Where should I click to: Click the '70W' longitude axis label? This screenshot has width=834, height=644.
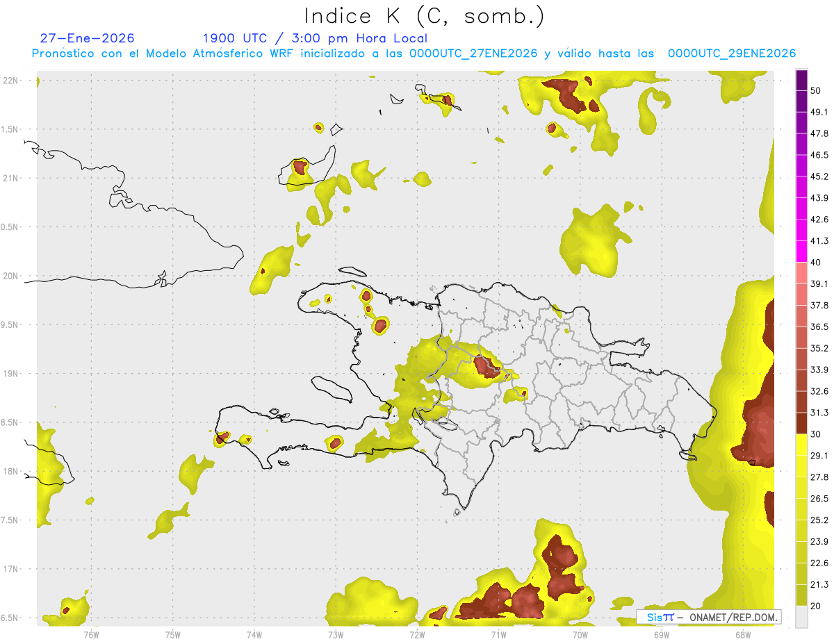coord(580,634)
